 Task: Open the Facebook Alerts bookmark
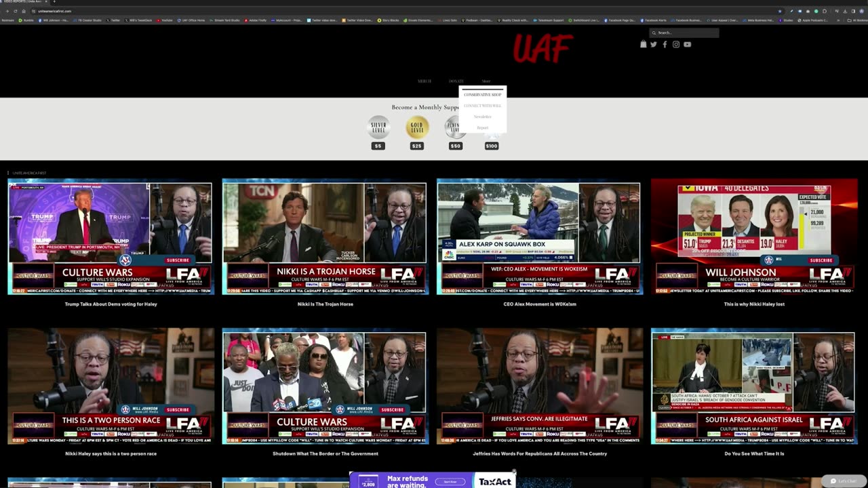click(x=653, y=20)
